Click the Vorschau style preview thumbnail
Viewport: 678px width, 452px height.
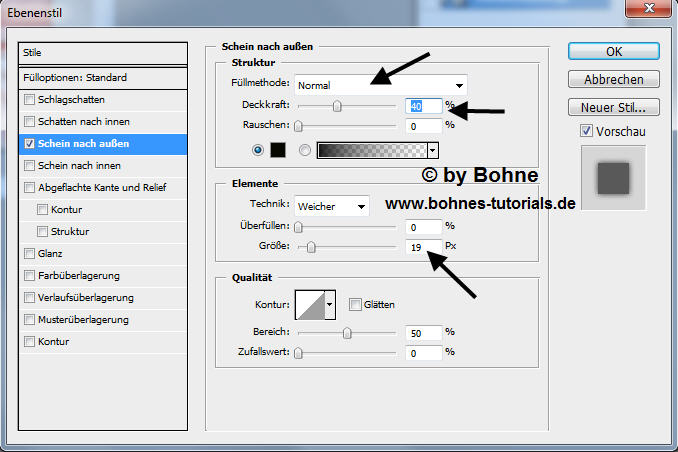(x=613, y=178)
